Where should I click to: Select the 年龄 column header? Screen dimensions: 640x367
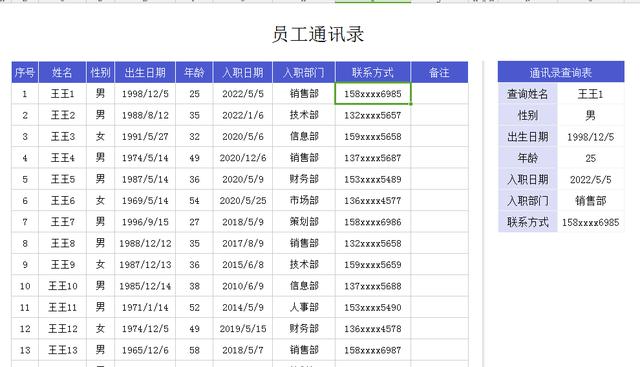click(x=194, y=73)
